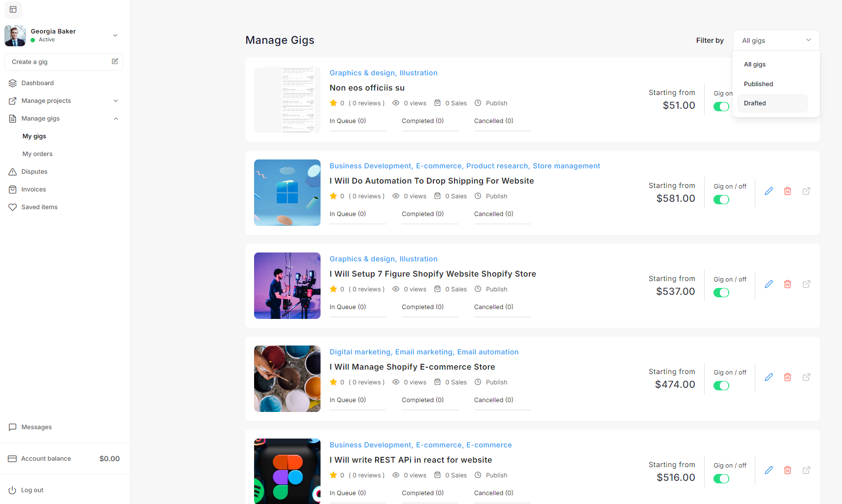Viewport: 842px width, 504px height.
Task: Delete the Shopify Website Store gig via trash icon
Action: coord(787,284)
